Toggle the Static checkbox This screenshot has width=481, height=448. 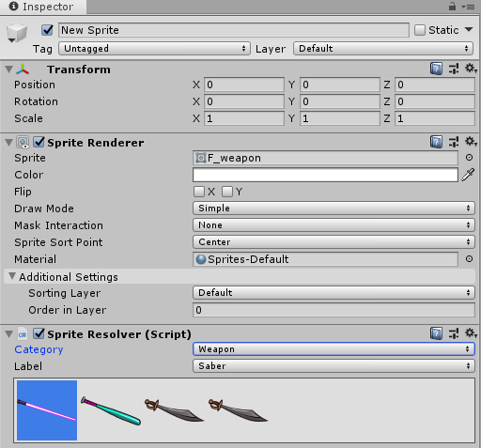[x=420, y=30]
